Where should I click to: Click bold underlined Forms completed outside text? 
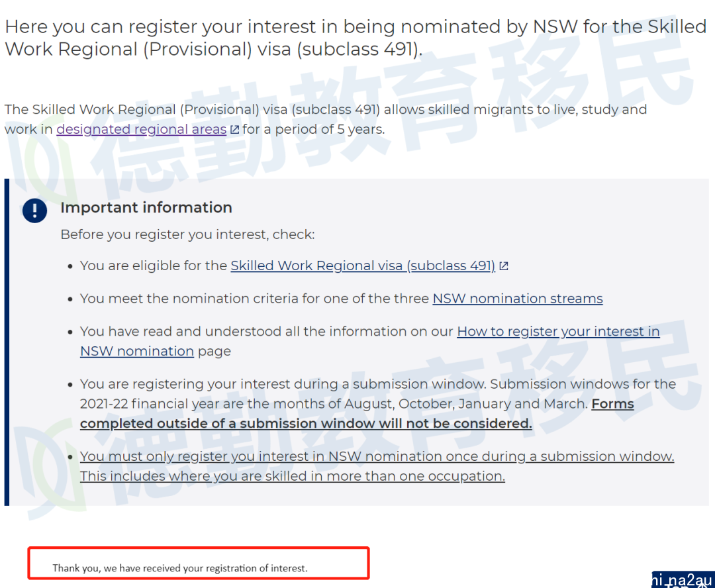(x=357, y=414)
